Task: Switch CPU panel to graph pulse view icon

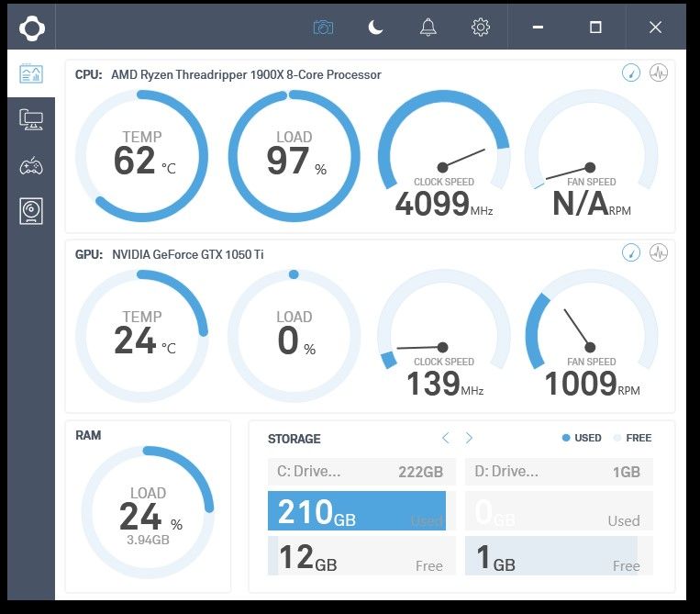Action: tap(659, 73)
